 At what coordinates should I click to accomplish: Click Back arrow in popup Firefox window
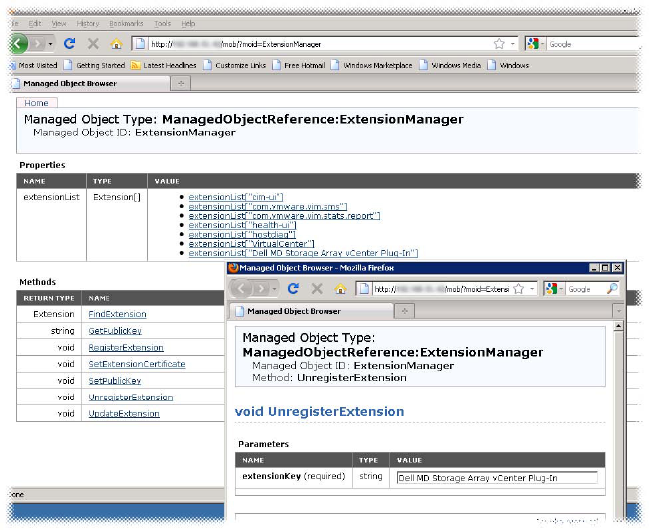pos(241,288)
